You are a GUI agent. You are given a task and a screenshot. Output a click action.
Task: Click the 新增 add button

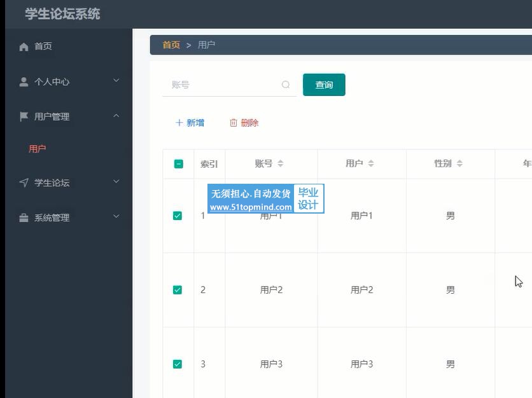[x=190, y=123]
